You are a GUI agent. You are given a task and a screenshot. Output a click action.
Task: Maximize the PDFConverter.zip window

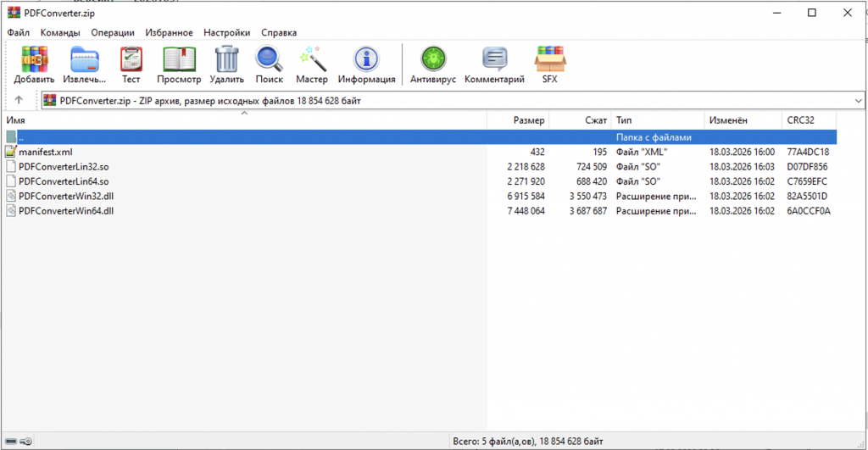[811, 13]
